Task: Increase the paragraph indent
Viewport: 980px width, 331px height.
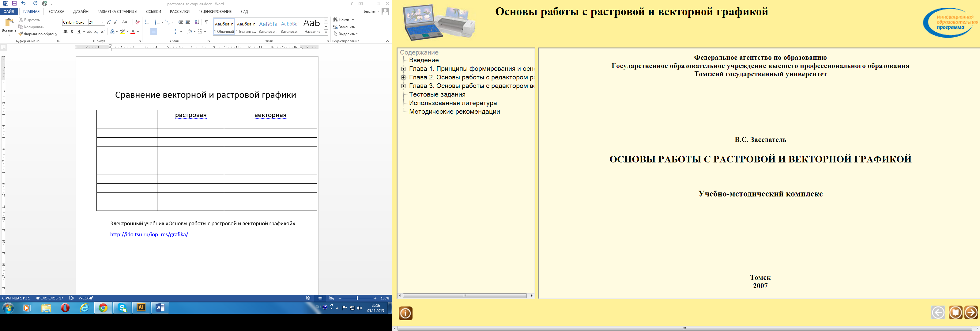Action: coord(187,22)
